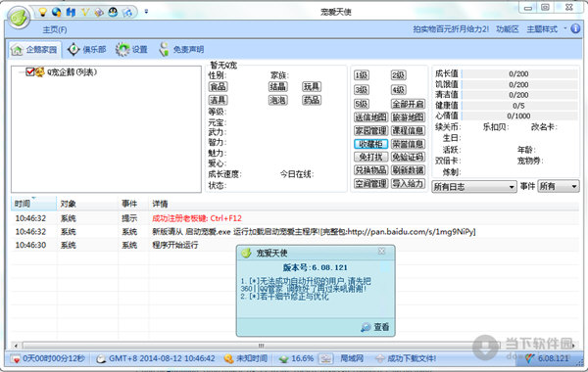
Task: Click the 荣誉信息 button
Action: [x=408, y=144]
